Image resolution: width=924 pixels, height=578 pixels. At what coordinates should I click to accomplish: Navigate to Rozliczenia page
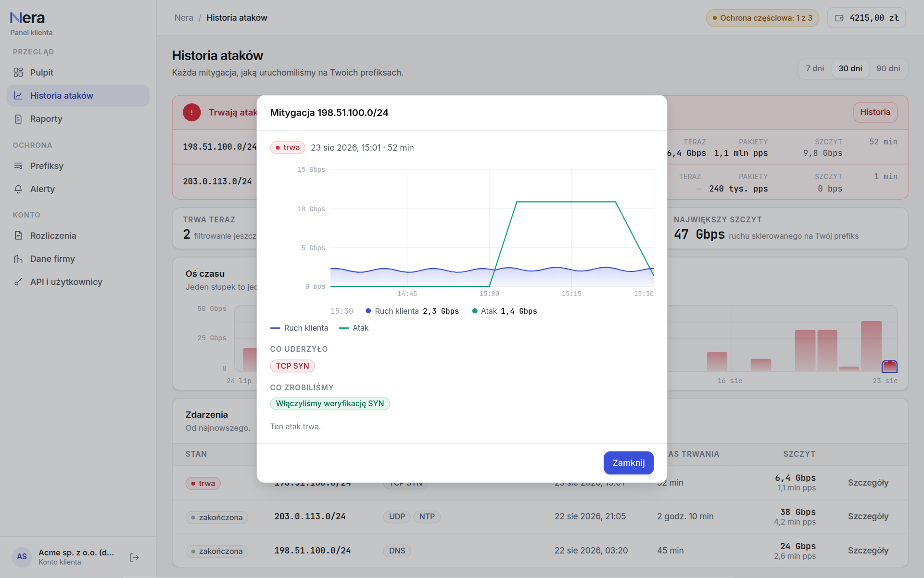78,236
